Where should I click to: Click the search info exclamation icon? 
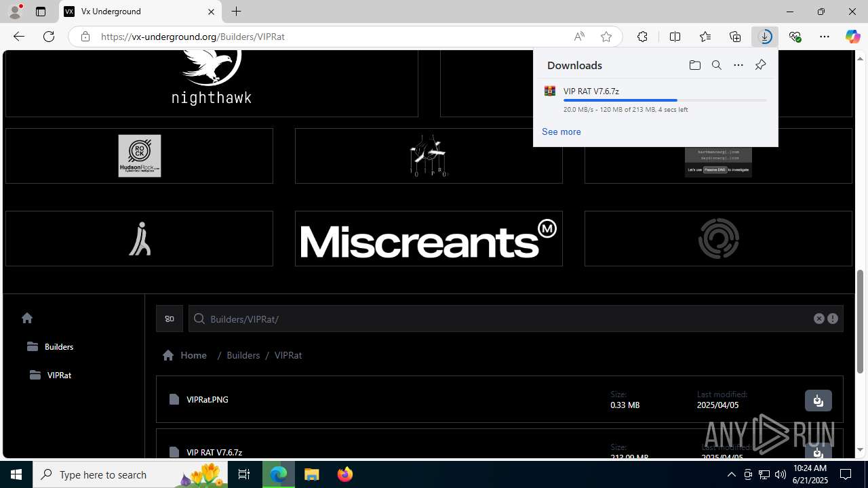(833, 319)
